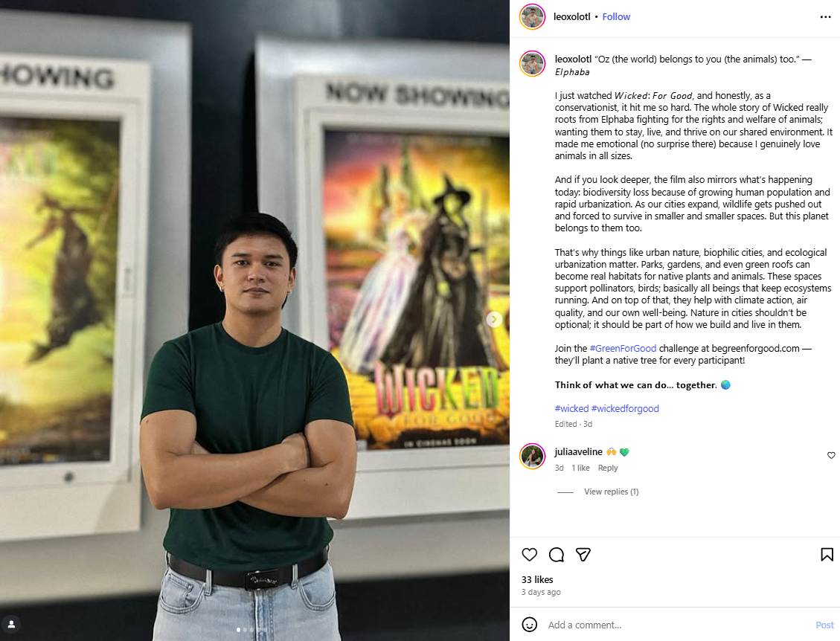
Task: Open the three-dot more options menu
Action: click(x=826, y=17)
